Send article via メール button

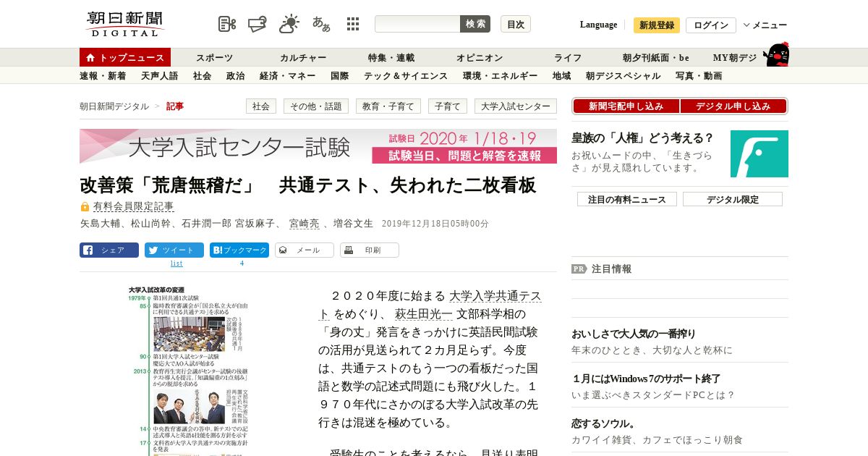point(305,250)
